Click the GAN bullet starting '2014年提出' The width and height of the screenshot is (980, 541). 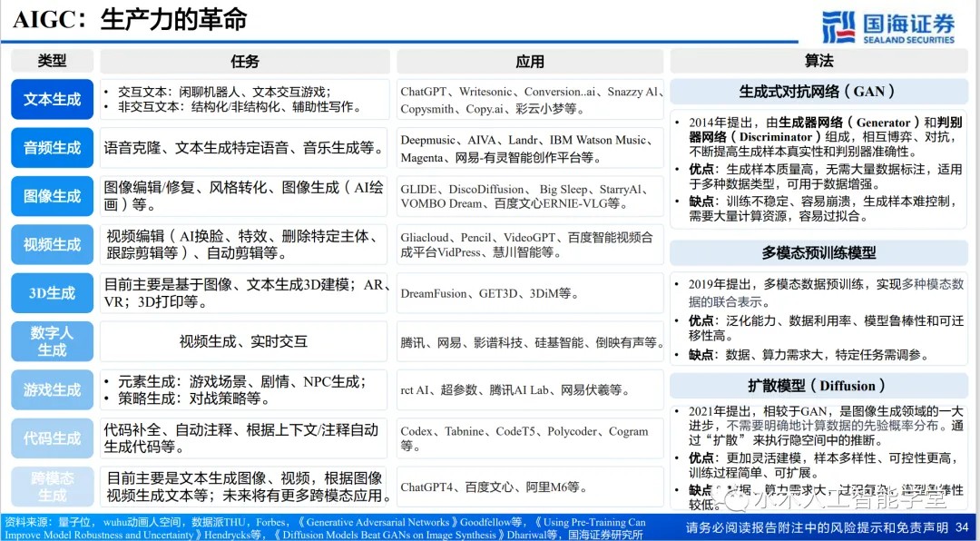pyautogui.click(x=818, y=137)
